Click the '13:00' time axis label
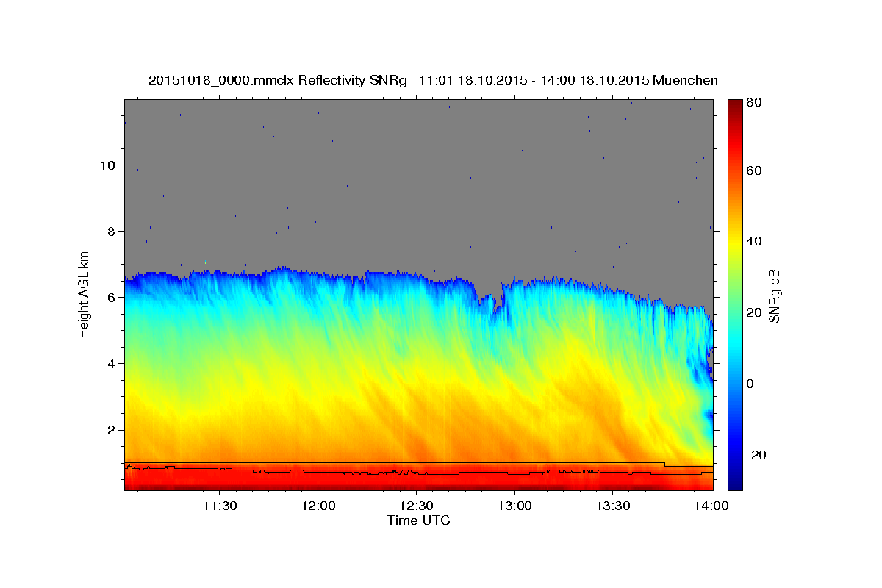 (x=515, y=506)
